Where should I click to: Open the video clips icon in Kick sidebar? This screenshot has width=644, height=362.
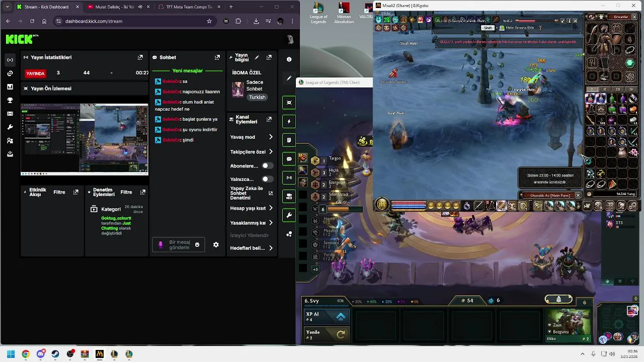pos(10,114)
